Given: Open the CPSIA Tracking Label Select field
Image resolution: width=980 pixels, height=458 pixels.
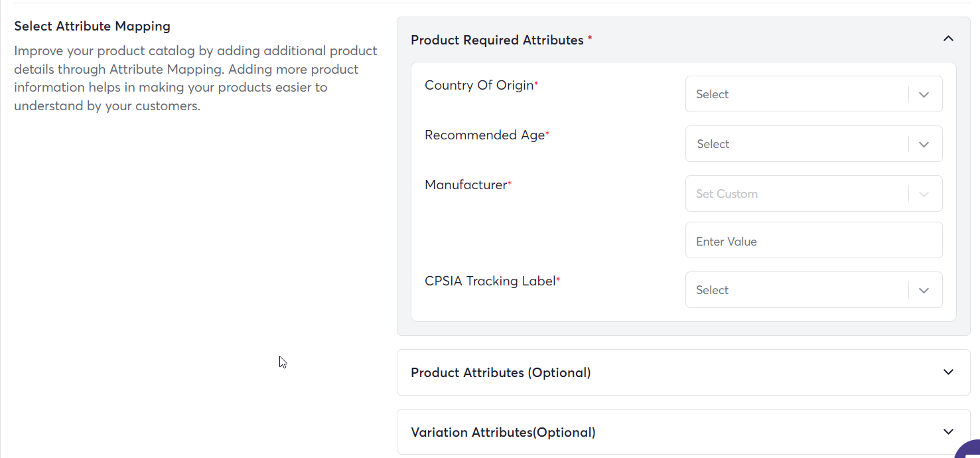Looking at the screenshot, I should [813, 290].
